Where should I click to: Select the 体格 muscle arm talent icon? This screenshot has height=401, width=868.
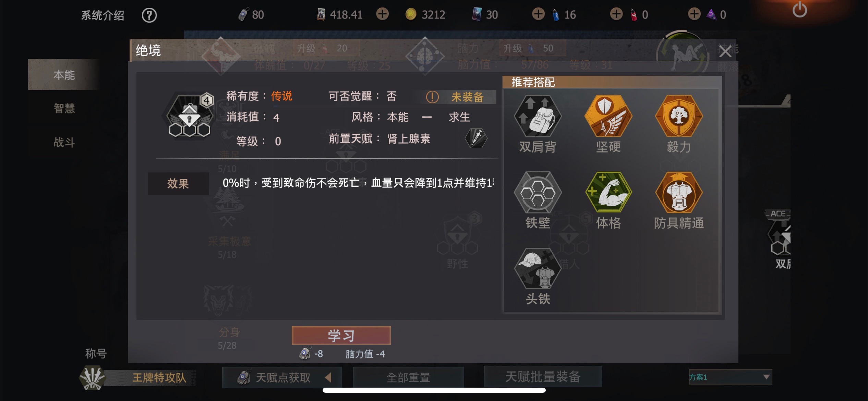pyautogui.click(x=608, y=193)
